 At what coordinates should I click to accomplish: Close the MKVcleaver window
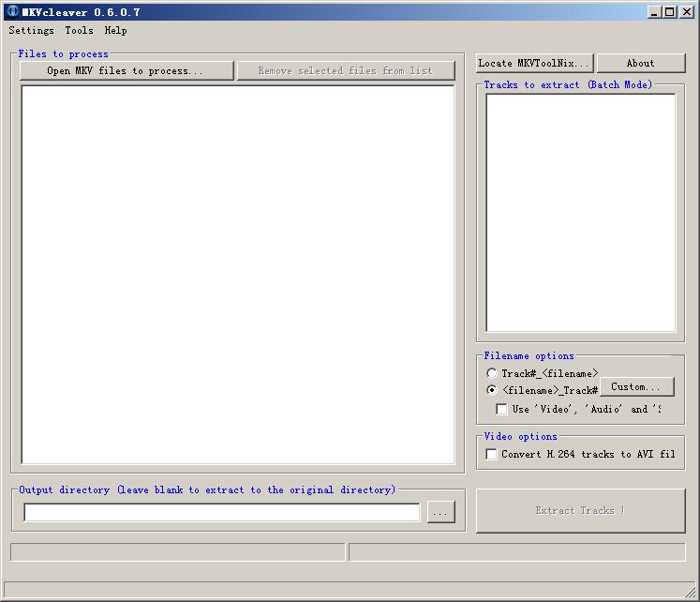[687, 12]
